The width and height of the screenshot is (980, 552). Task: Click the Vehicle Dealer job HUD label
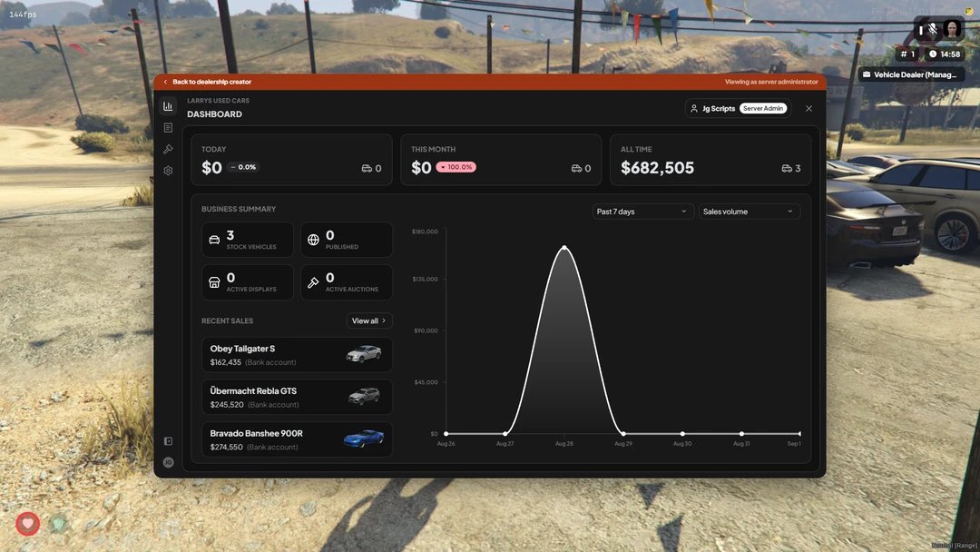click(x=911, y=74)
